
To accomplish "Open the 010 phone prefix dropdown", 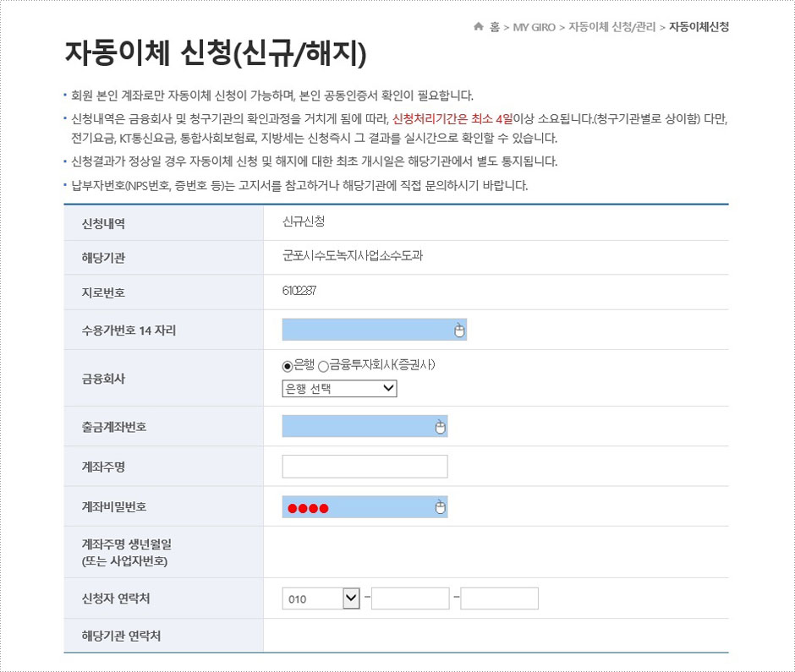I will (x=320, y=598).
